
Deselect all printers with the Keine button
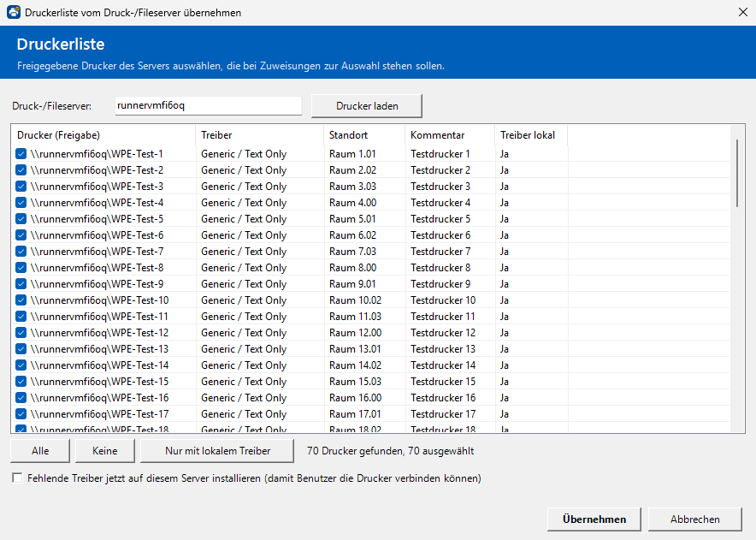(105, 451)
